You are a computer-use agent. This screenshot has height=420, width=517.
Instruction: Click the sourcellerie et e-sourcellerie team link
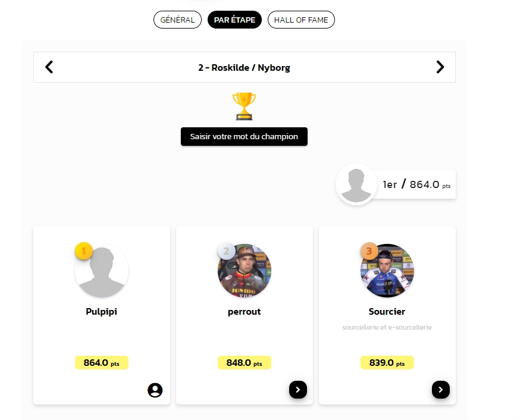[387, 327]
